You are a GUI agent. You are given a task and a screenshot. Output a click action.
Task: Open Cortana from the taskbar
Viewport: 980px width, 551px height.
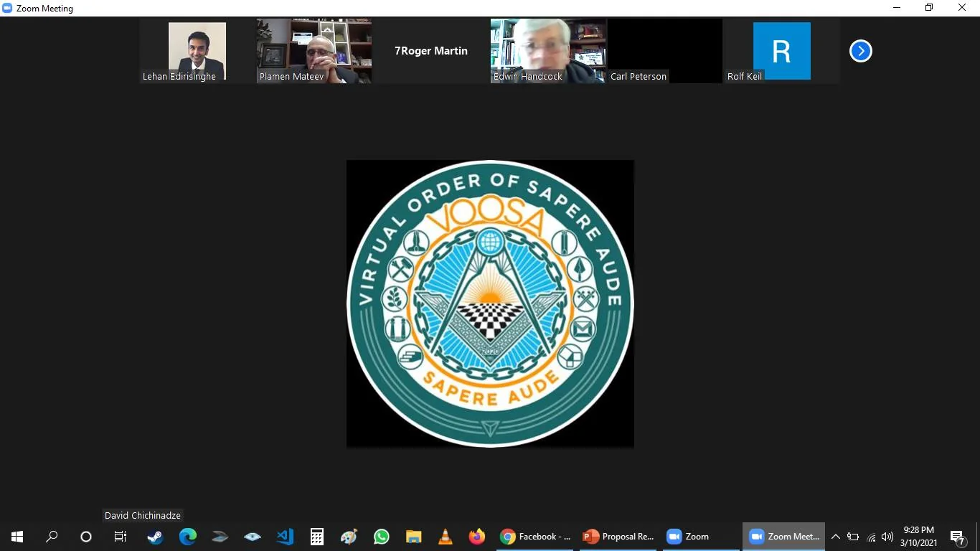click(x=86, y=537)
